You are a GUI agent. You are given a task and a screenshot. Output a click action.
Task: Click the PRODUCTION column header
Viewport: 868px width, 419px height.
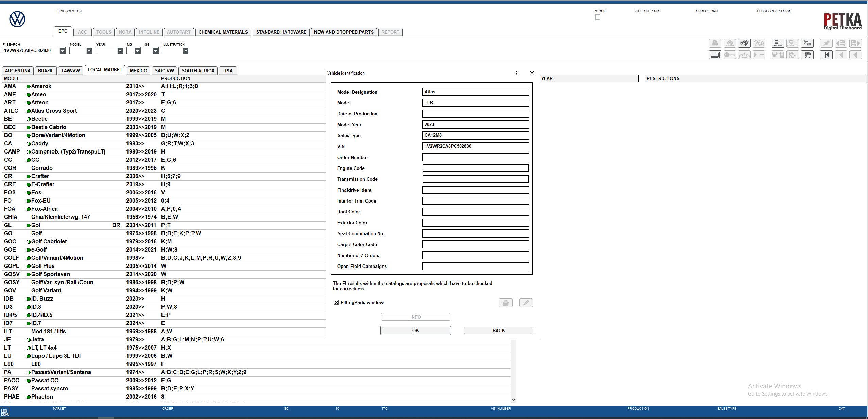pos(175,78)
